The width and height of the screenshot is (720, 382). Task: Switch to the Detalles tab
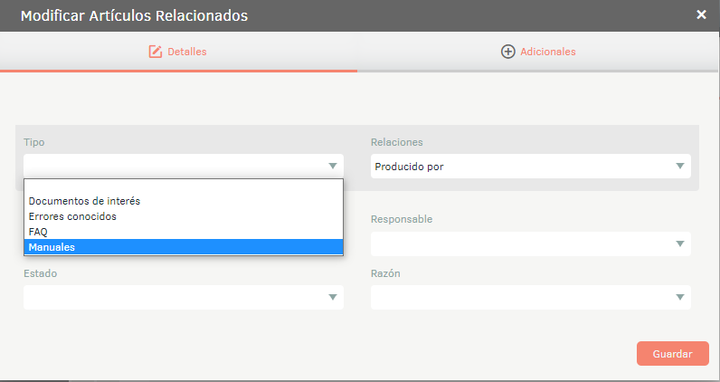pyautogui.click(x=178, y=51)
